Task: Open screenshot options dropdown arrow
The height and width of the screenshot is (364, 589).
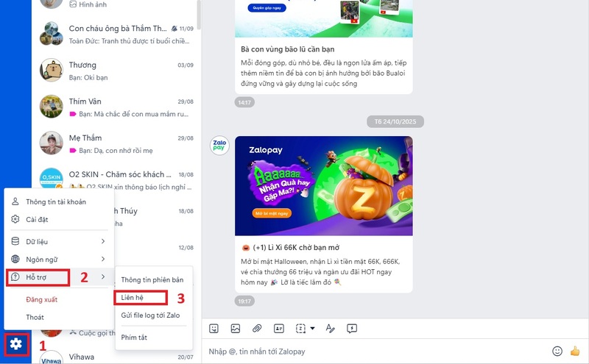Action: [312, 329]
